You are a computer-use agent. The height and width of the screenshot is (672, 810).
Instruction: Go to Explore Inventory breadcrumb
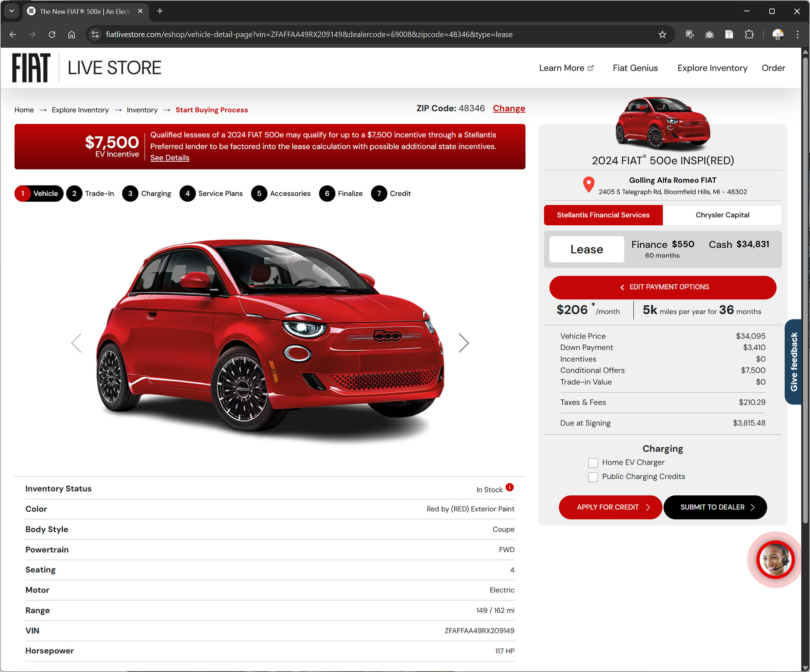pyautogui.click(x=80, y=110)
